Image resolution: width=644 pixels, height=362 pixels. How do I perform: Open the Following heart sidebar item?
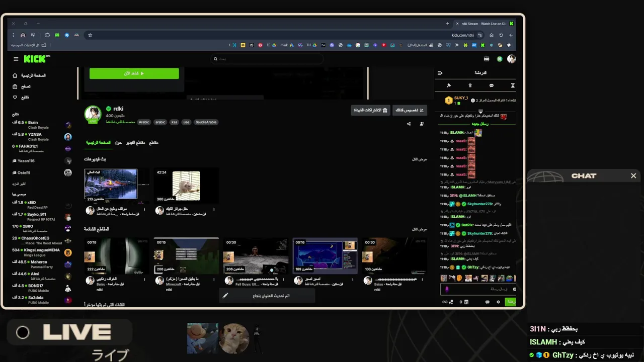(x=21, y=97)
